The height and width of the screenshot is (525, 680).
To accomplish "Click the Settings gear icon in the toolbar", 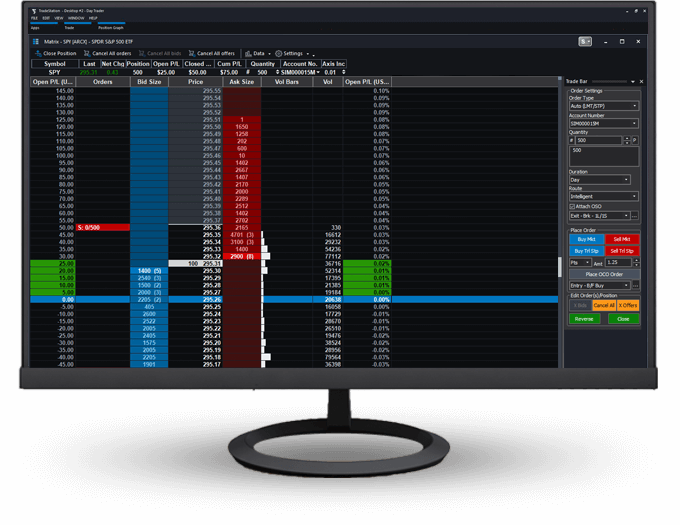I will tap(279, 53).
